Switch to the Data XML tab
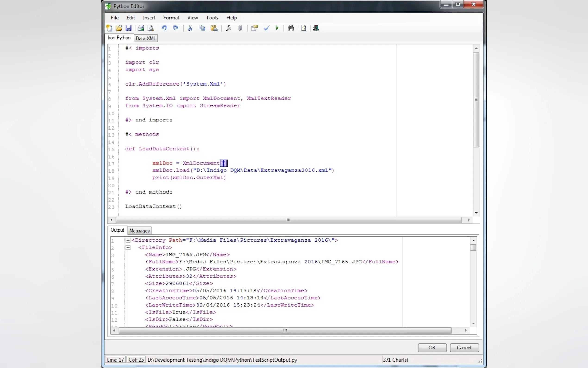Viewport: 588px width, 368px height. 146,38
